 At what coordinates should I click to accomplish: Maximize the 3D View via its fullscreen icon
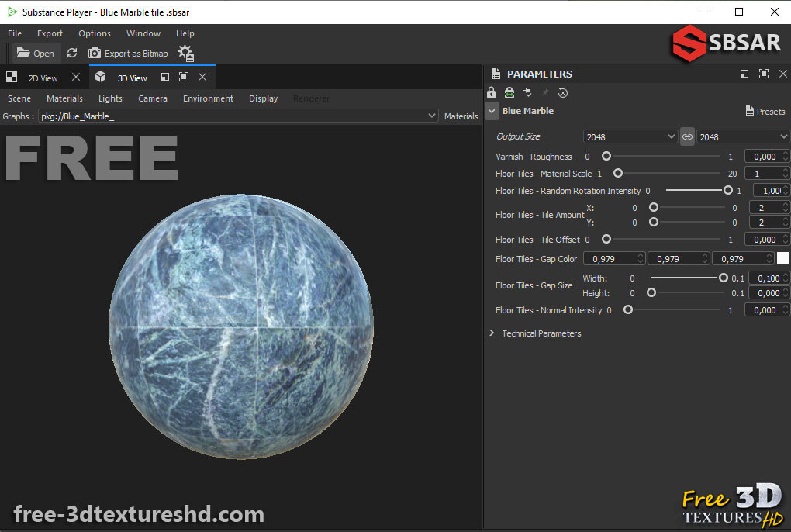click(184, 78)
